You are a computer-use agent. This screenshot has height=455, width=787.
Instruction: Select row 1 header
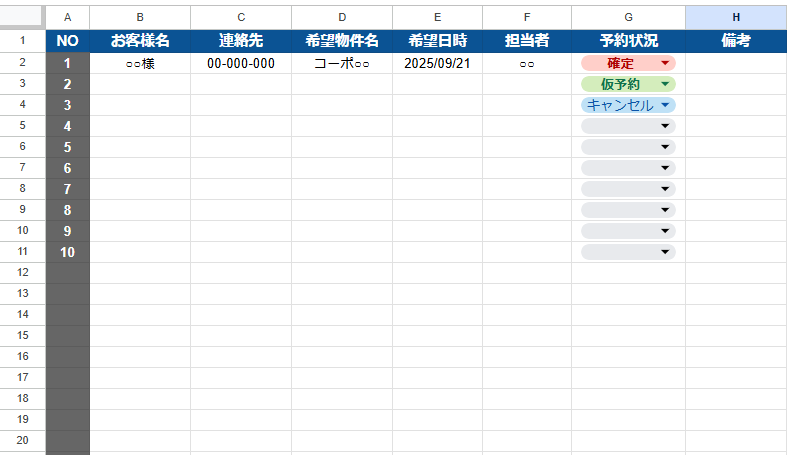22,41
